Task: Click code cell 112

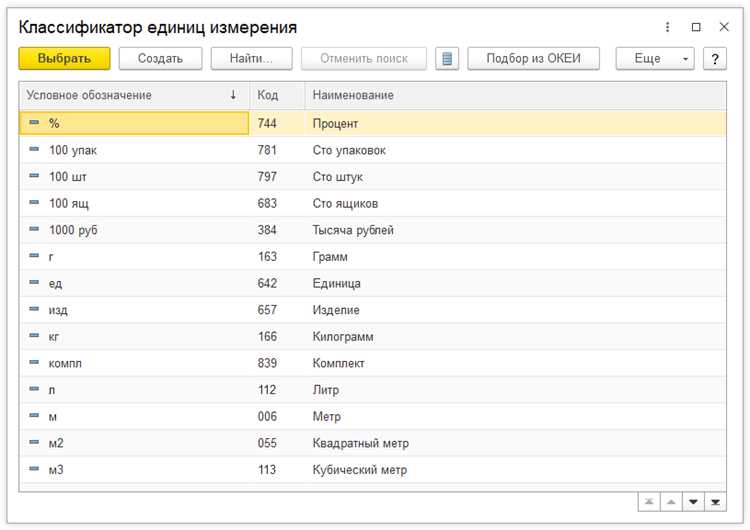Action: pos(277,390)
